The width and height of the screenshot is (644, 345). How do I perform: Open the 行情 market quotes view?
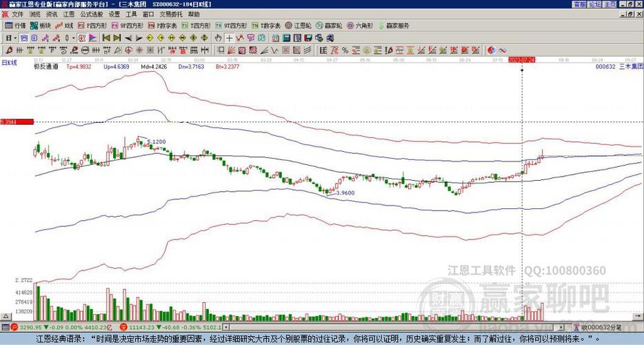[15, 26]
